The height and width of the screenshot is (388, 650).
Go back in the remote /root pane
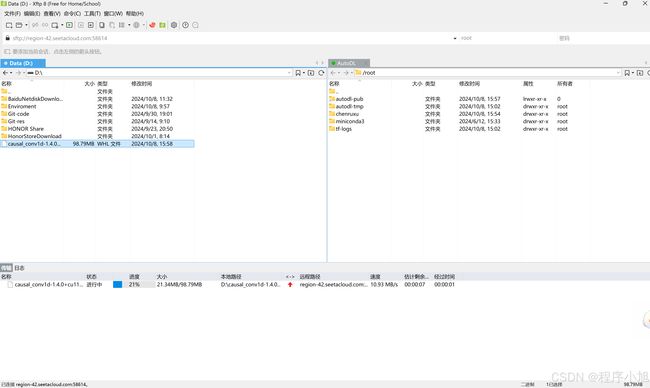pos(333,73)
